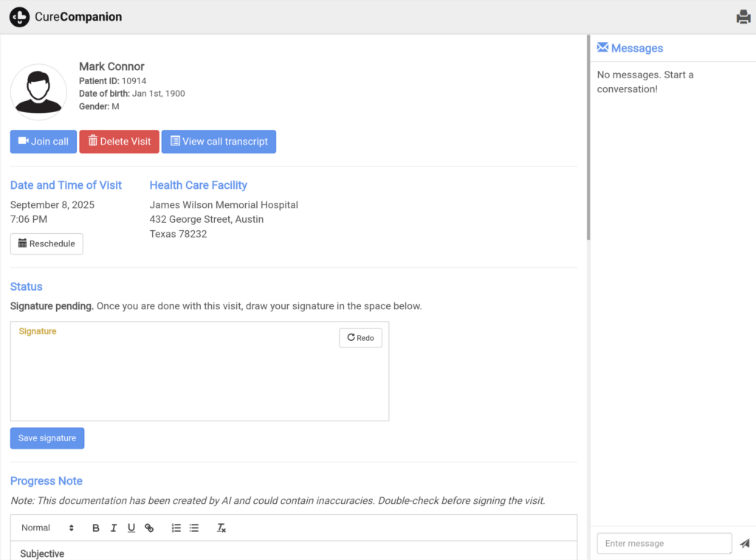Join the video call
Screen dimensions: 756x560
click(x=44, y=142)
